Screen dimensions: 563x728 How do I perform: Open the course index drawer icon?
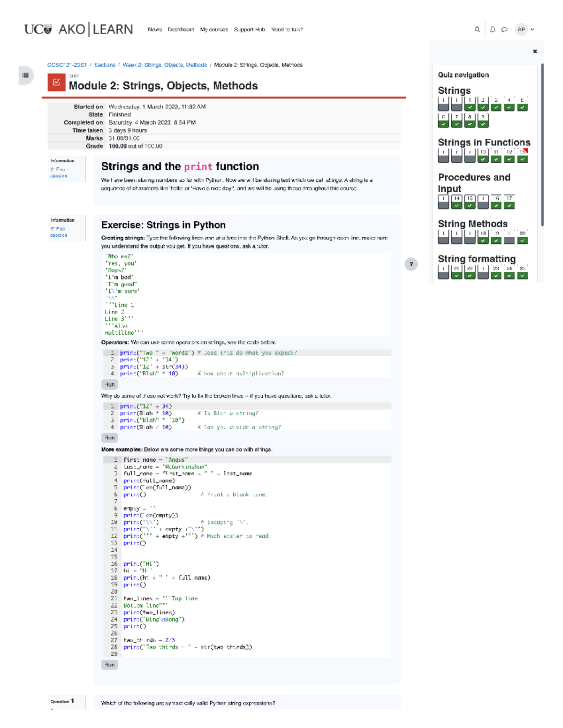(26, 75)
